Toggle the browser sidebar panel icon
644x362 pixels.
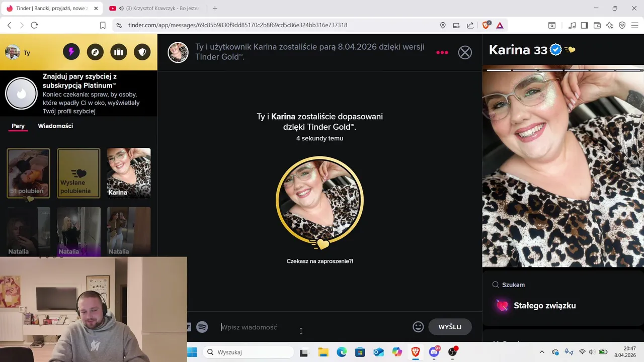(584, 25)
